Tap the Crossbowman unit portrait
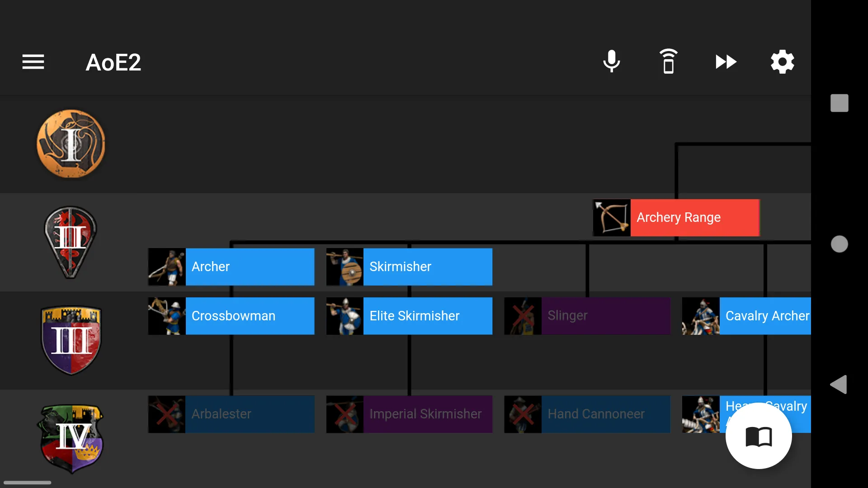 167,316
